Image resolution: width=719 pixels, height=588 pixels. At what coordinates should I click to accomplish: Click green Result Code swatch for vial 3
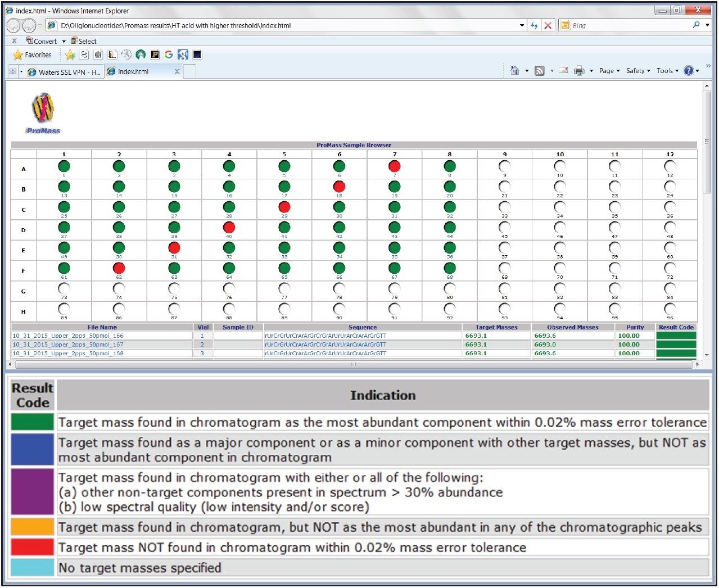(676, 354)
